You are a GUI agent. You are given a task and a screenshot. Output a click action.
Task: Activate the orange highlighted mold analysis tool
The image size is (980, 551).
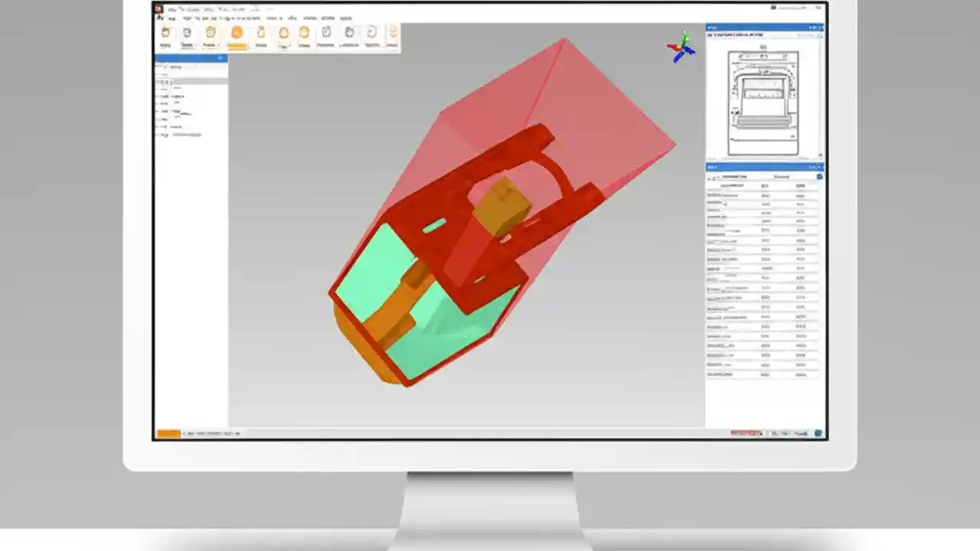pos(236,32)
